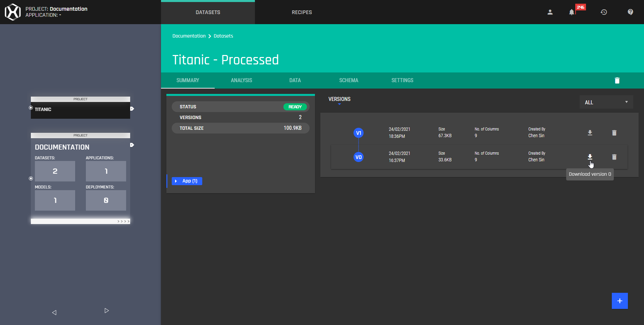This screenshot has height=325, width=644.
Task: Delete version V1 trash icon
Action: pos(614,133)
